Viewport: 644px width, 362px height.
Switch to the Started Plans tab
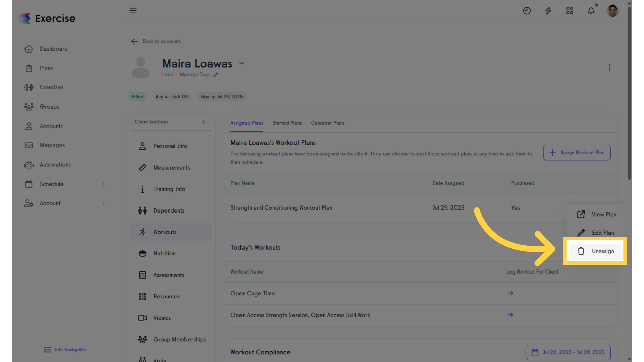coord(287,123)
